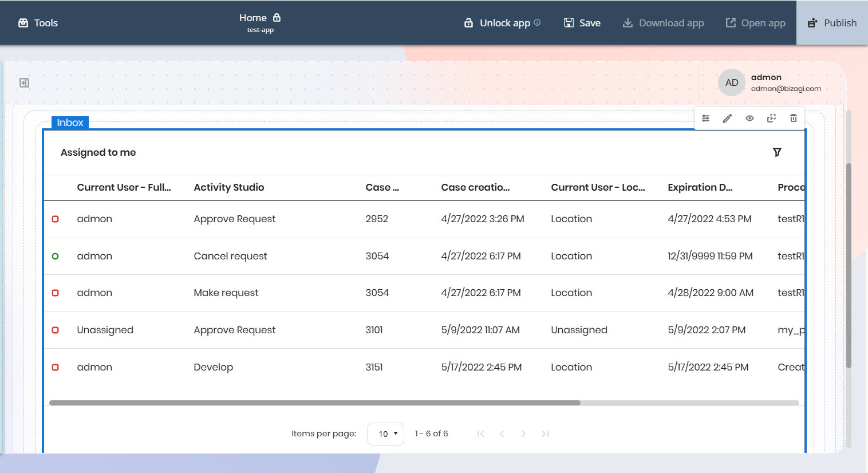Image resolution: width=868 pixels, height=473 pixels.
Task: Click the Save button
Action: 582,23
